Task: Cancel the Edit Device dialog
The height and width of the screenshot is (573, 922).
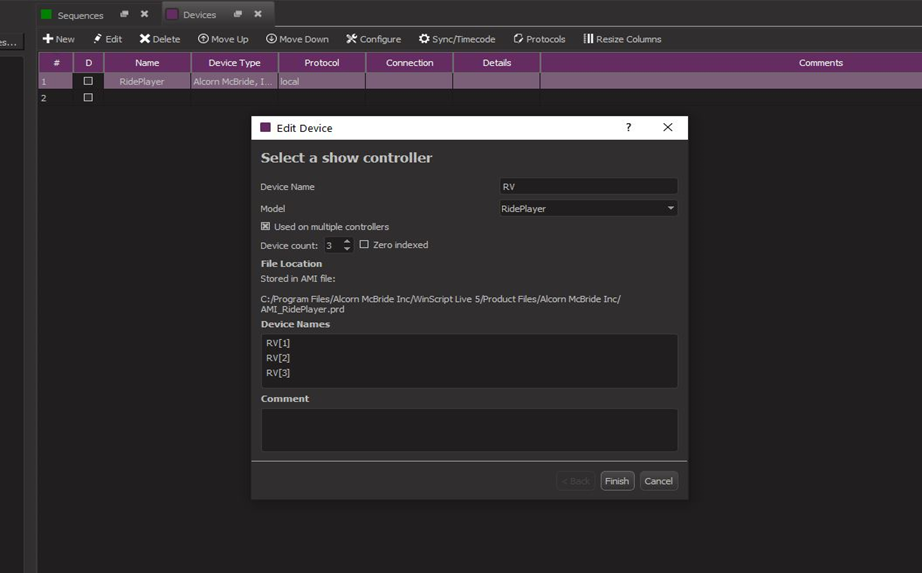Action: tap(659, 481)
